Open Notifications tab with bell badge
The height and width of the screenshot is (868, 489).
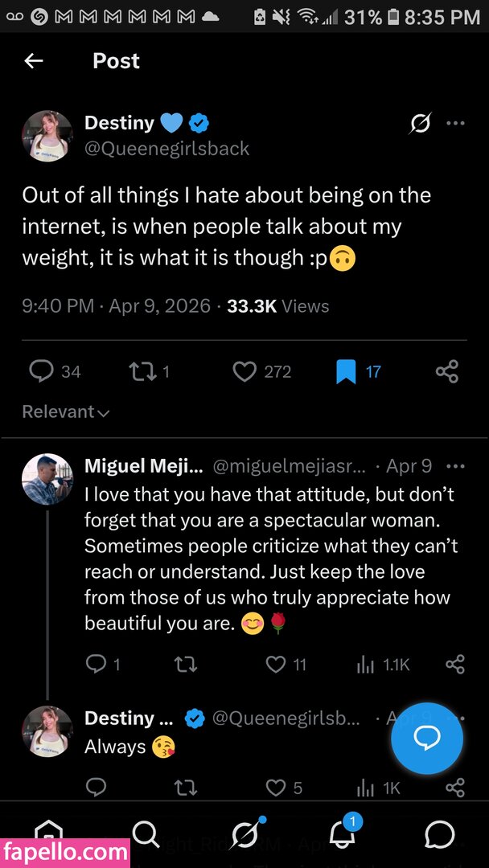coord(343,834)
